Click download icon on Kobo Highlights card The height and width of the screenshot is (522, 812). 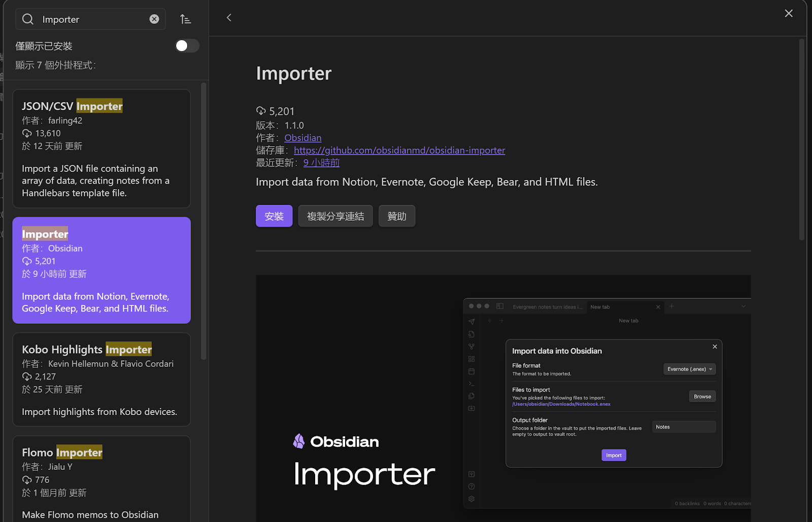tap(27, 377)
